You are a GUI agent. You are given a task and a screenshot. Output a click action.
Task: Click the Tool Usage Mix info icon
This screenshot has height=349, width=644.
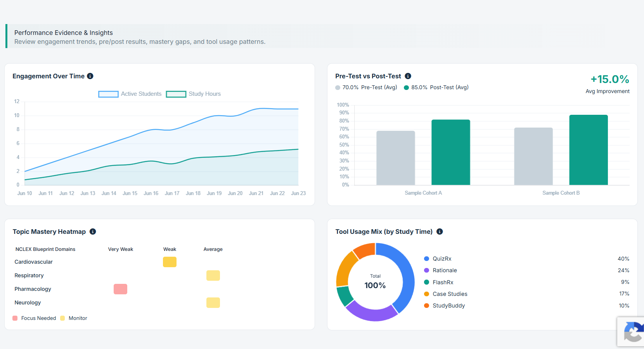click(440, 232)
